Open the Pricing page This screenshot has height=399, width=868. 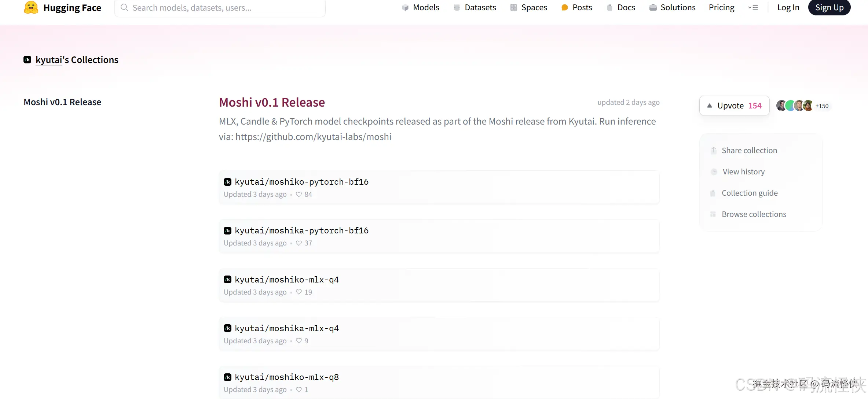(721, 8)
